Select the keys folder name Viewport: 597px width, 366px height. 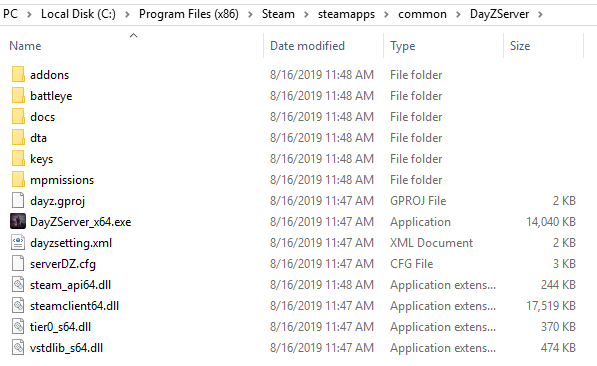pos(42,159)
